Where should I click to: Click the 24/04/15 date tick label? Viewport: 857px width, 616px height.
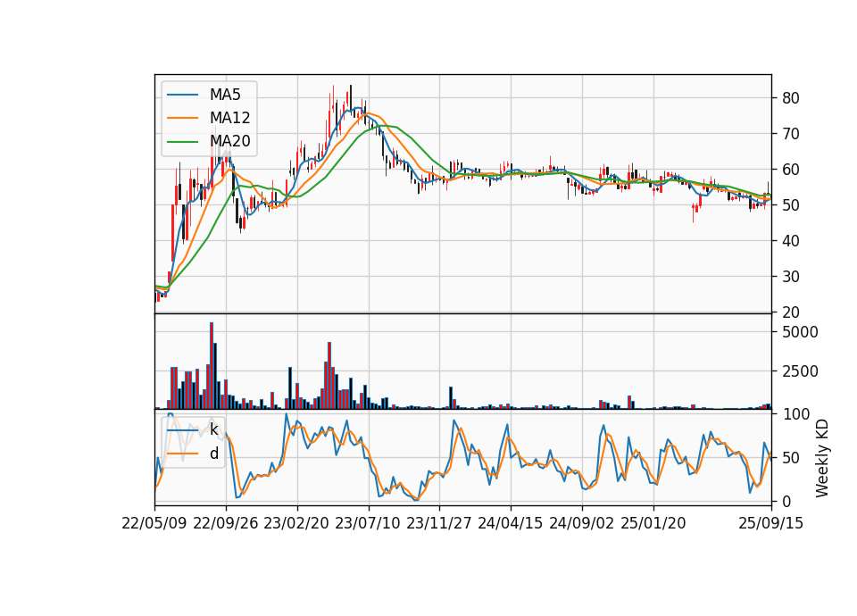pyautogui.click(x=511, y=524)
